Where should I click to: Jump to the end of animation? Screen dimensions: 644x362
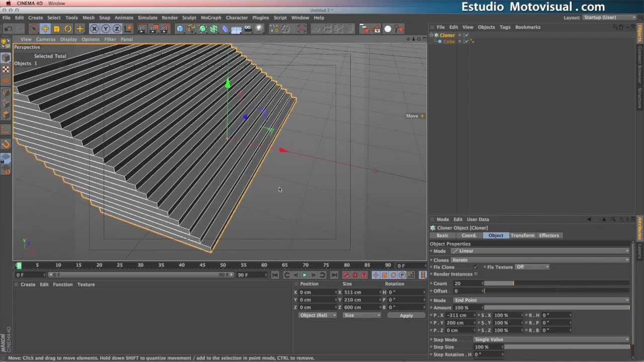click(334, 275)
